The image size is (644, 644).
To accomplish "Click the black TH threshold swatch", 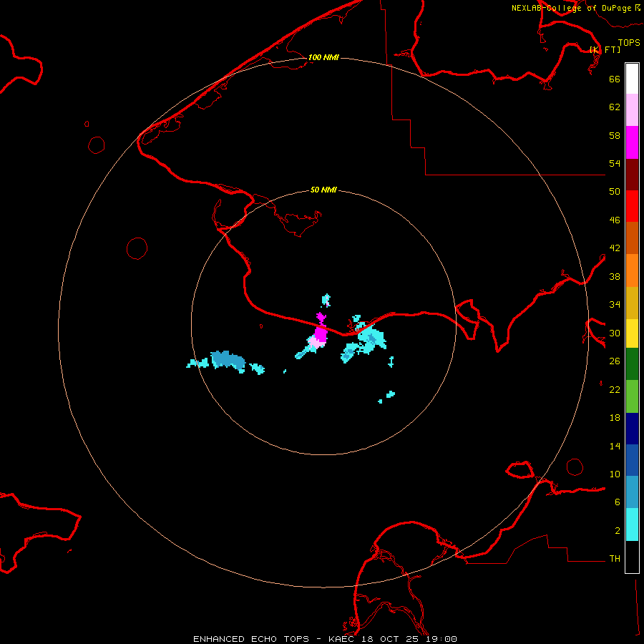I will (632, 557).
